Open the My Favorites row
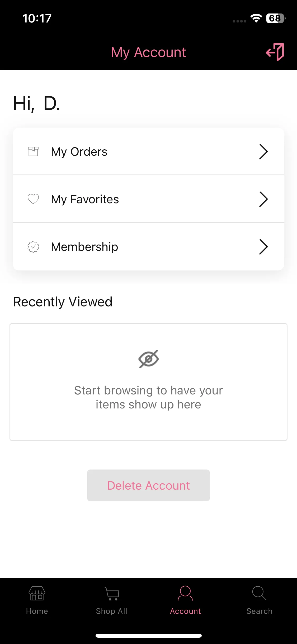297x644 pixels. coord(148,199)
